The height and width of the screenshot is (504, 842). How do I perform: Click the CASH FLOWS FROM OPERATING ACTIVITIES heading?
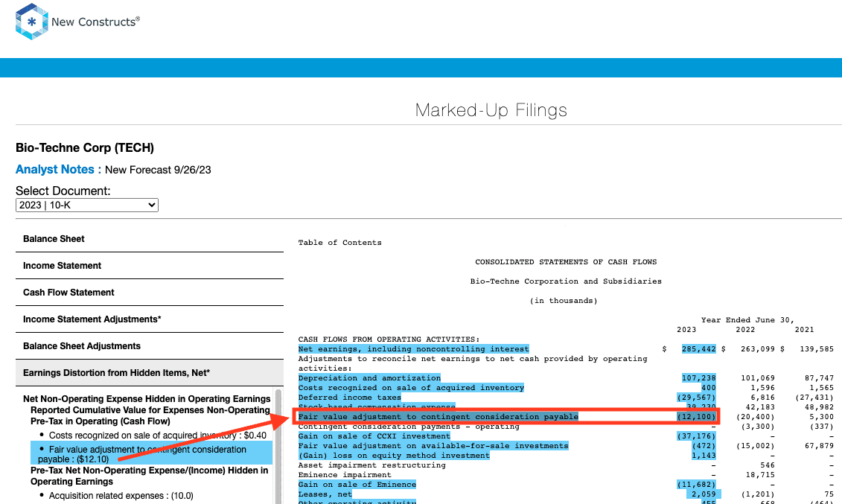coord(389,339)
